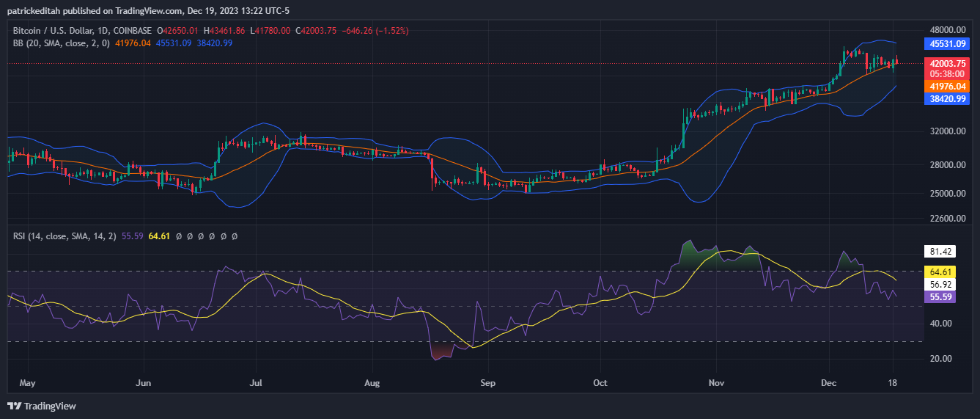Screen dimensions: 980x419
Task: Open the Bitcoin / U.S. Dollar symbol title
Action: coord(82,31)
